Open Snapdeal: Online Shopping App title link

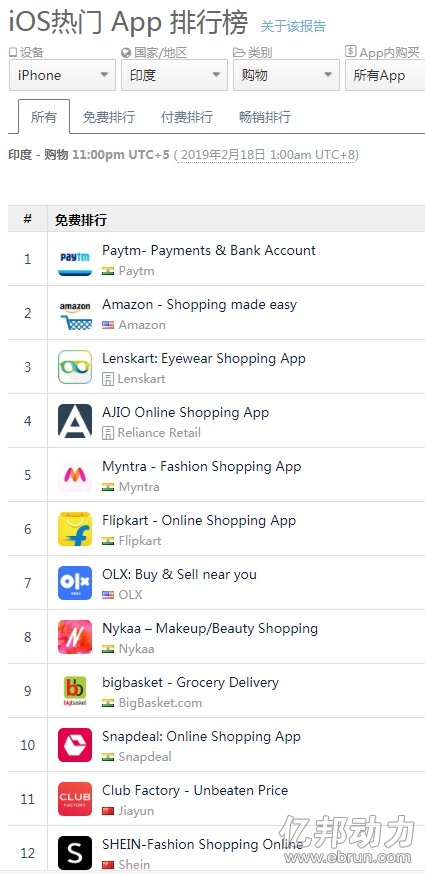pyautogui.click(x=201, y=736)
